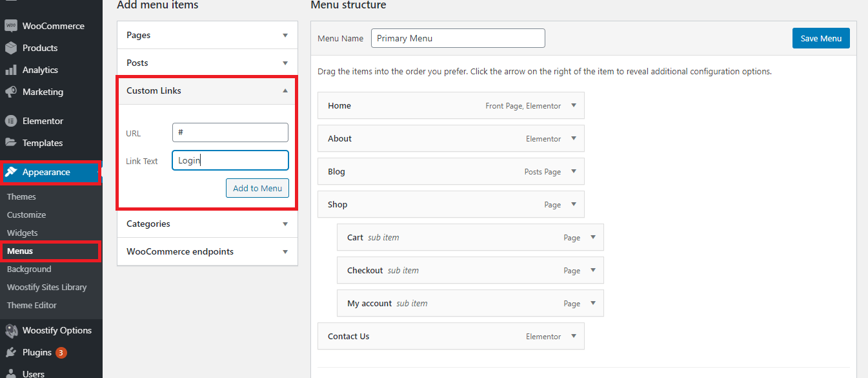Select the Checkout sub item title
Viewport: 868px width, 378px height.
[x=365, y=270]
